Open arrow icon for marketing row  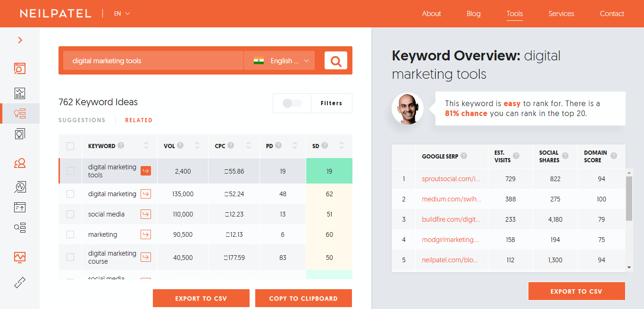146,234
